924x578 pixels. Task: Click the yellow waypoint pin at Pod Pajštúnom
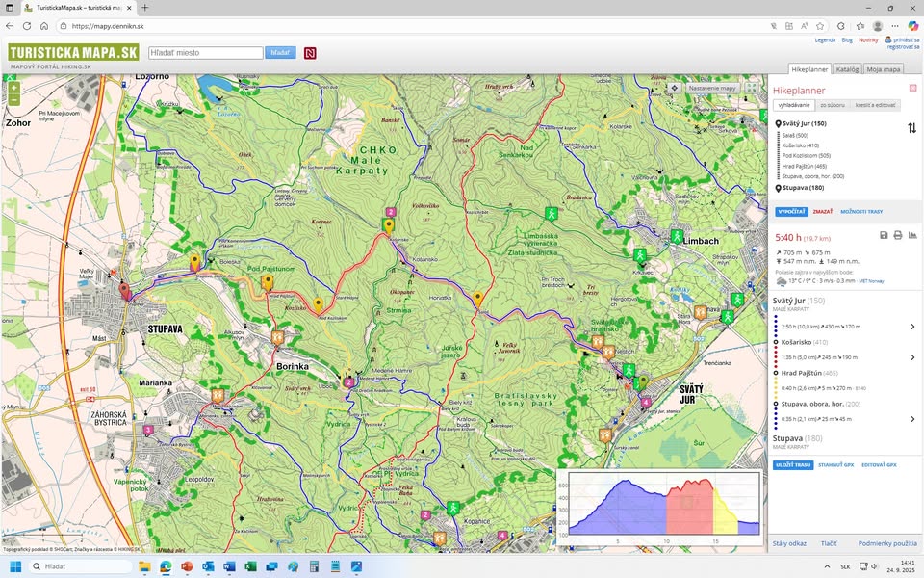267,282
